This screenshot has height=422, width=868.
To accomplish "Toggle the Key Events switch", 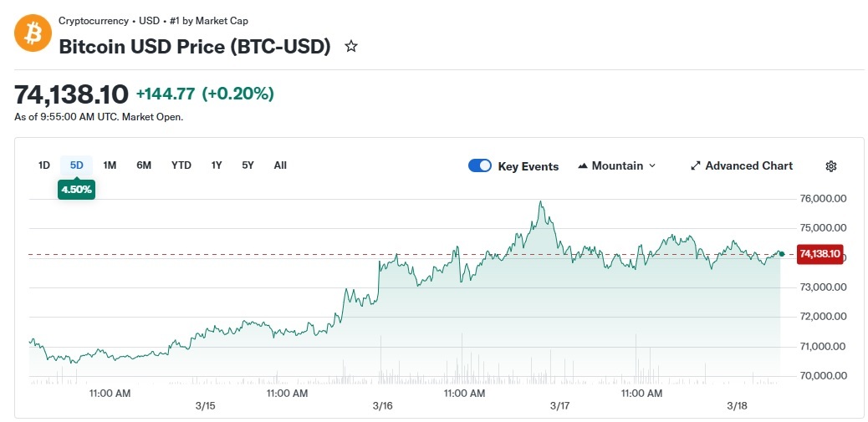I will 480,165.
